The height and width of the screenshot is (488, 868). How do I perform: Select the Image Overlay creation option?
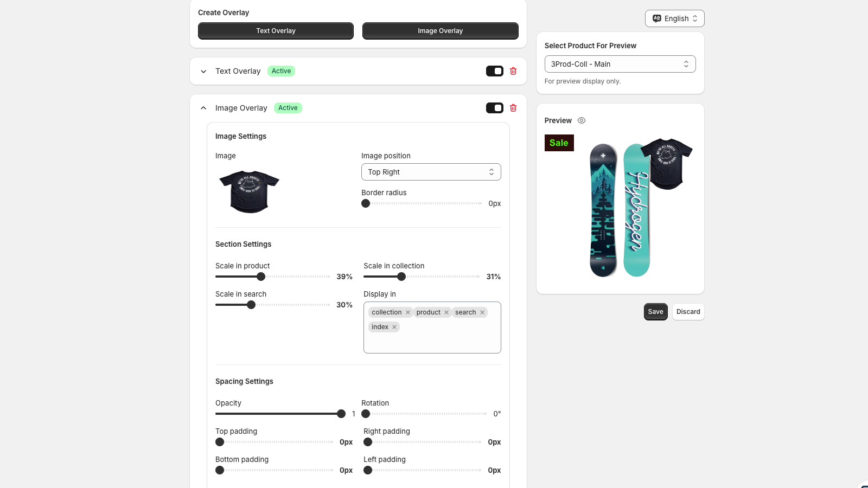pos(440,31)
